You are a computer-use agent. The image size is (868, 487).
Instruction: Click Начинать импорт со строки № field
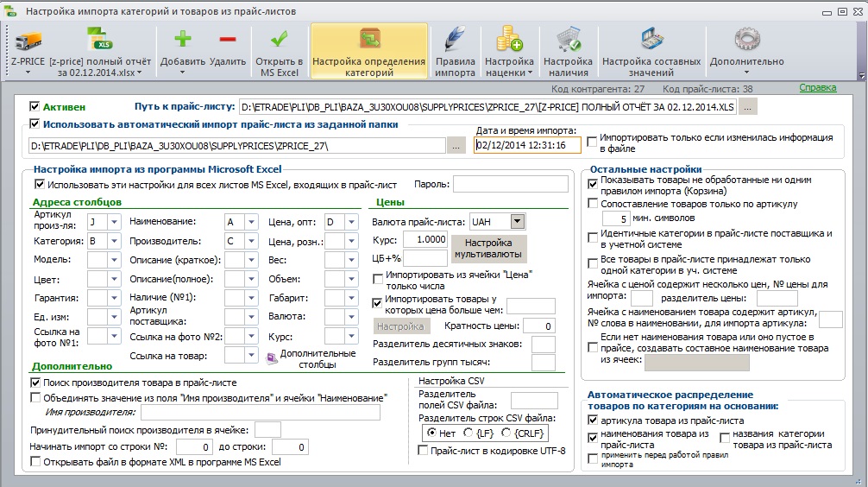pos(194,446)
